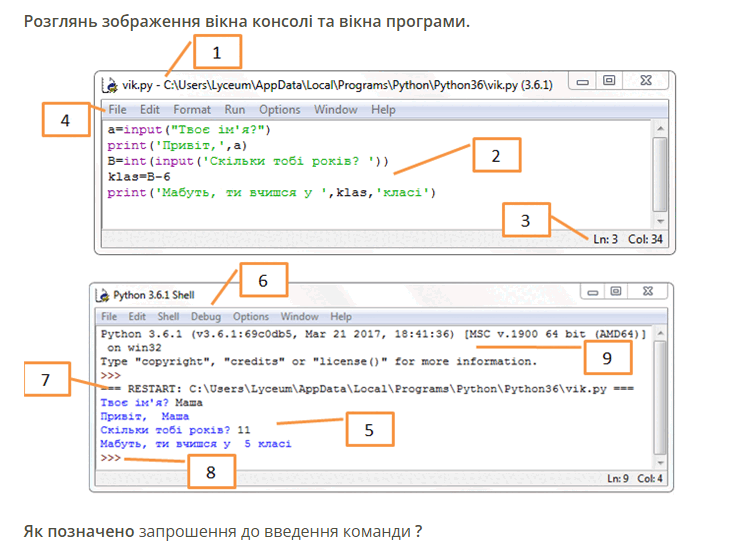The height and width of the screenshot is (551, 748).
Task: Maximize the Python 3.6.1 Shell window
Action: (616, 291)
